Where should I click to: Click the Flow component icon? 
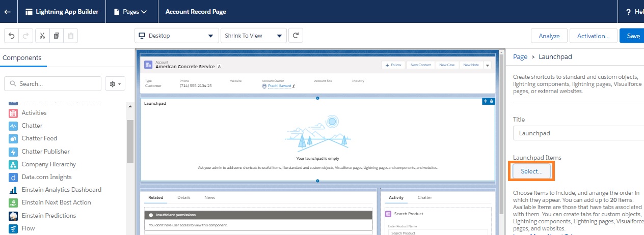13,228
